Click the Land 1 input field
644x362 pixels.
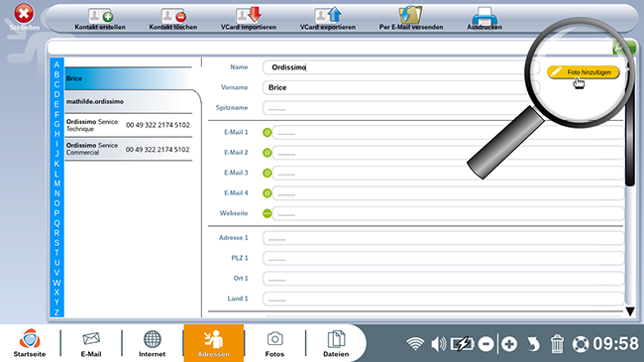pos(443,299)
